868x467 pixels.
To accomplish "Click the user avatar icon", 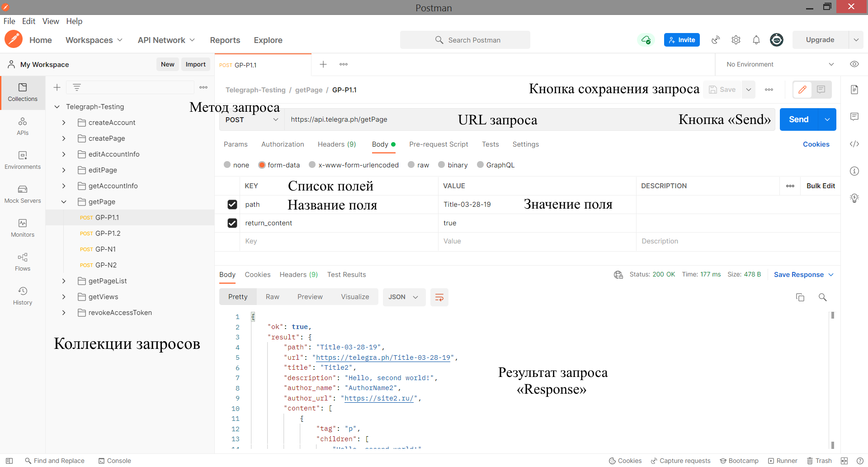I will point(777,40).
